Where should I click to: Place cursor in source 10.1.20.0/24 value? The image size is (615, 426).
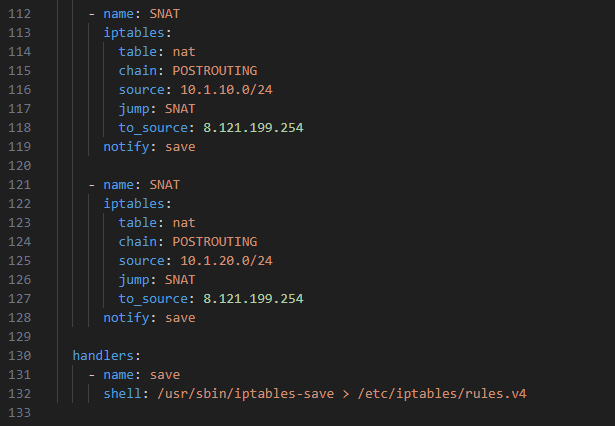[x=226, y=261]
